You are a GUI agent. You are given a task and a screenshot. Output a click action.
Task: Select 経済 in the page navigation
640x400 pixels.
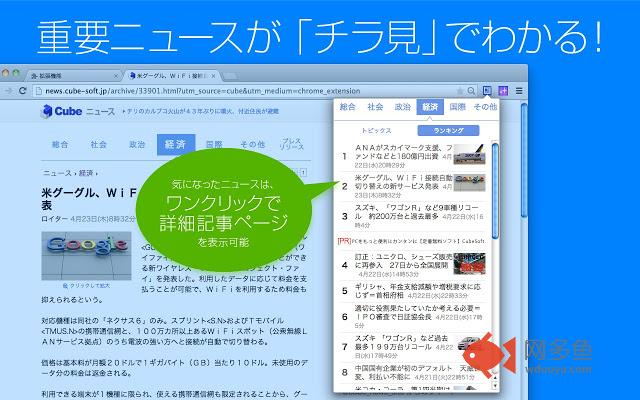[176, 144]
